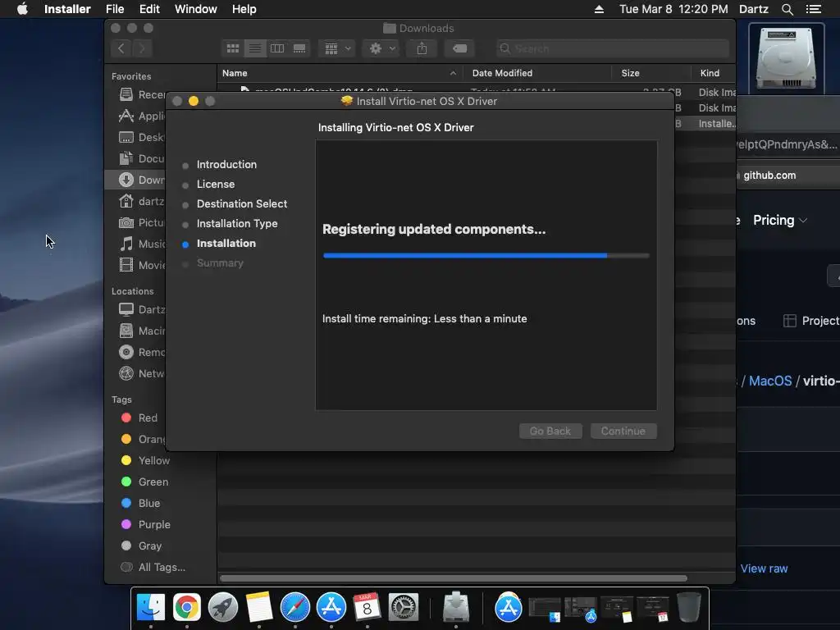Click the eject icon in menu bar

click(x=599, y=9)
